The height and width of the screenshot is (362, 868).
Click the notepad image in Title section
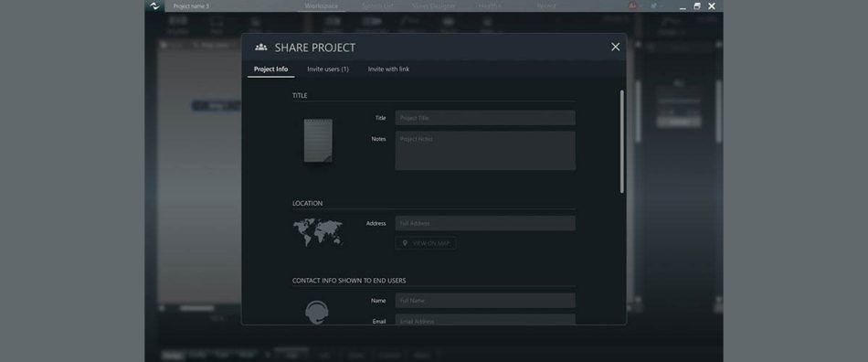[x=318, y=141]
